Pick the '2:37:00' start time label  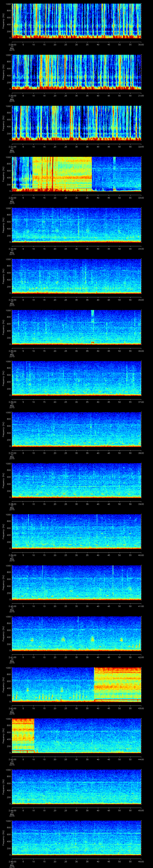pyautogui.click(x=12, y=453)
